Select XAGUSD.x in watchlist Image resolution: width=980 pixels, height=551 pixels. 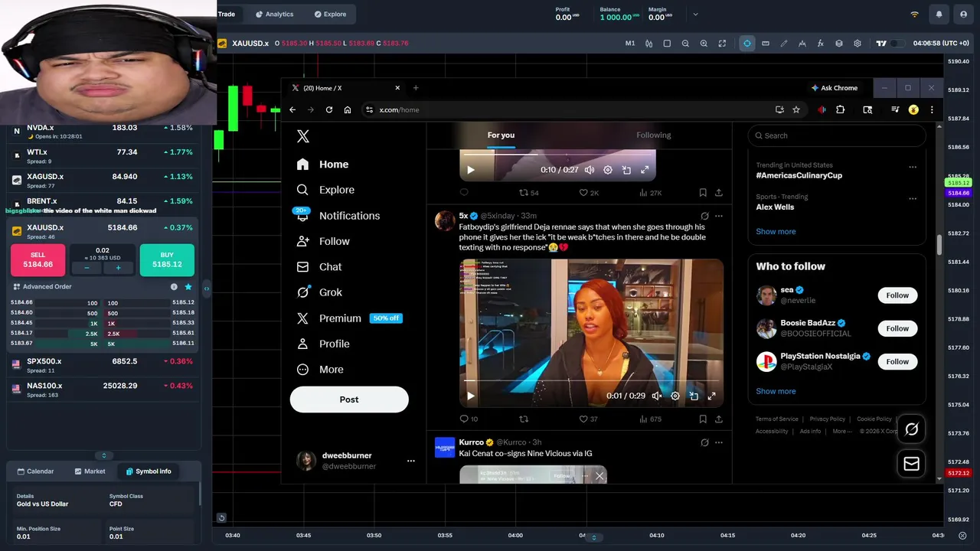(103, 180)
